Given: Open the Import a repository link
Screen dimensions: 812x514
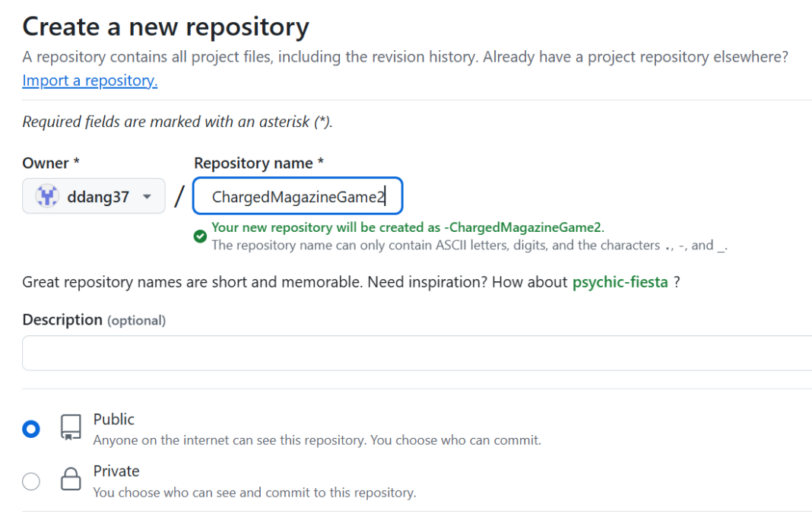Looking at the screenshot, I should 90,81.
